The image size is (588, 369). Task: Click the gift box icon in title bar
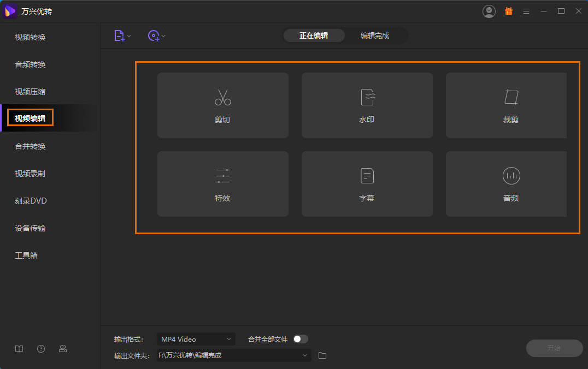508,11
